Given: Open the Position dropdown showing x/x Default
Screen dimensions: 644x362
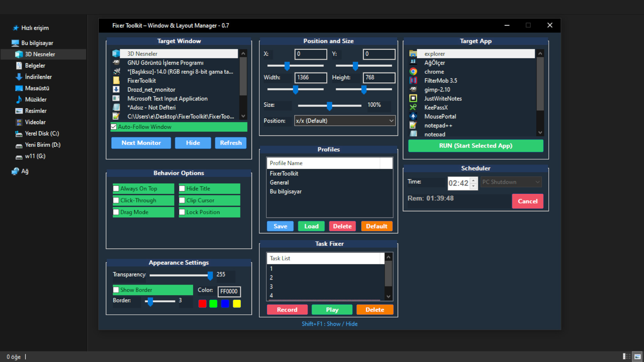Looking at the screenshot, I should pyautogui.click(x=344, y=120).
